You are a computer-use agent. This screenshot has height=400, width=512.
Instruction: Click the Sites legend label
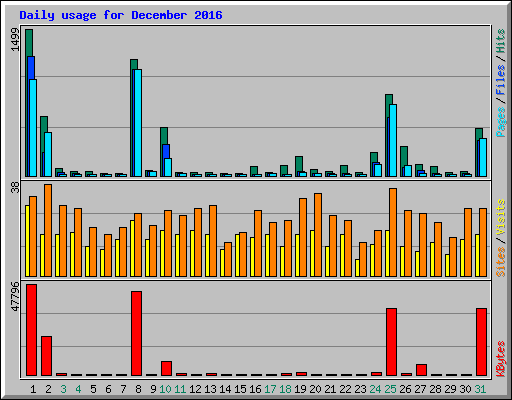click(501, 262)
